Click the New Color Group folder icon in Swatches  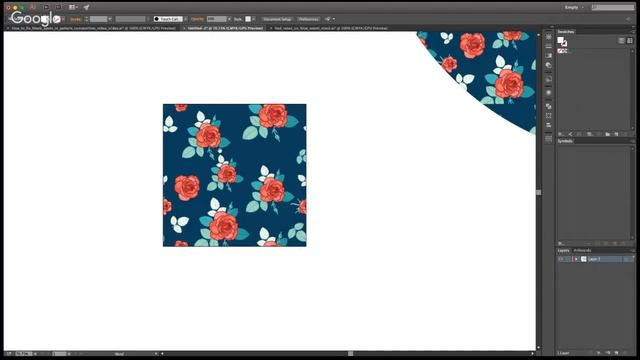tap(607, 134)
